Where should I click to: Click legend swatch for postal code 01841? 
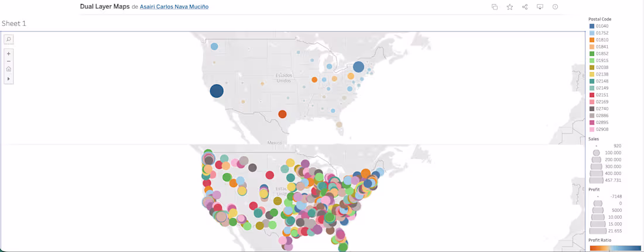coord(592,47)
